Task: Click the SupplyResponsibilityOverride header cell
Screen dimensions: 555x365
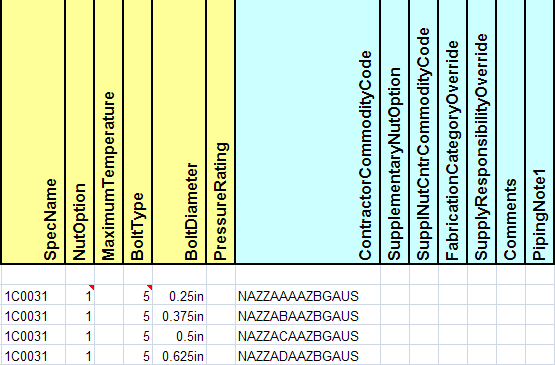Action: tap(482, 132)
